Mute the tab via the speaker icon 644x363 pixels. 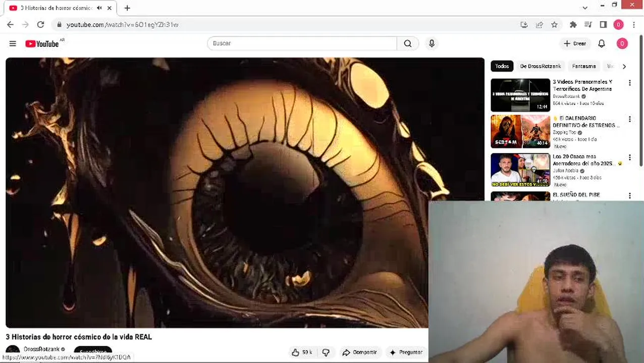click(99, 8)
